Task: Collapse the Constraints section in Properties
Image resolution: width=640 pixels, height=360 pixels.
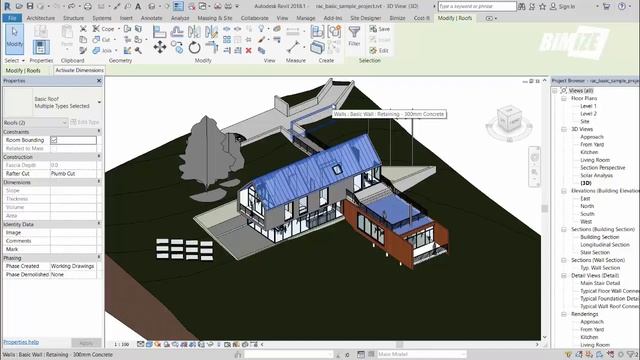Action: pos(99,131)
